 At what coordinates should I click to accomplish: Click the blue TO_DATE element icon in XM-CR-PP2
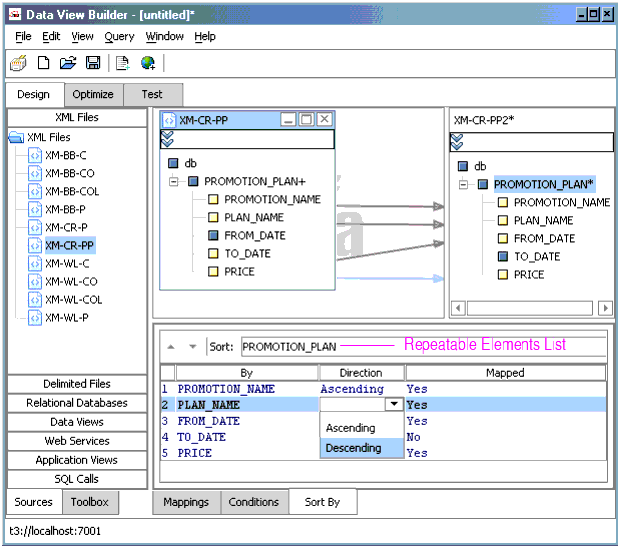(503, 257)
